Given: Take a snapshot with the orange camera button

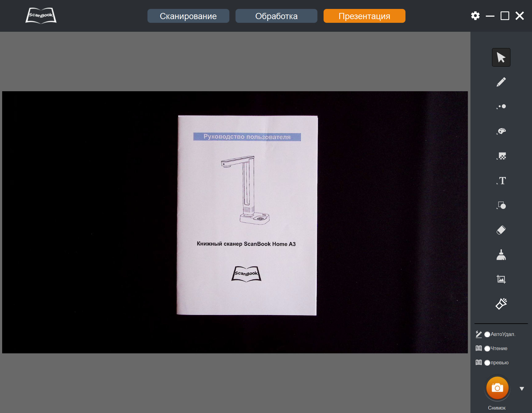Looking at the screenshot, I should pyautogui.click(x=497, y=388).
